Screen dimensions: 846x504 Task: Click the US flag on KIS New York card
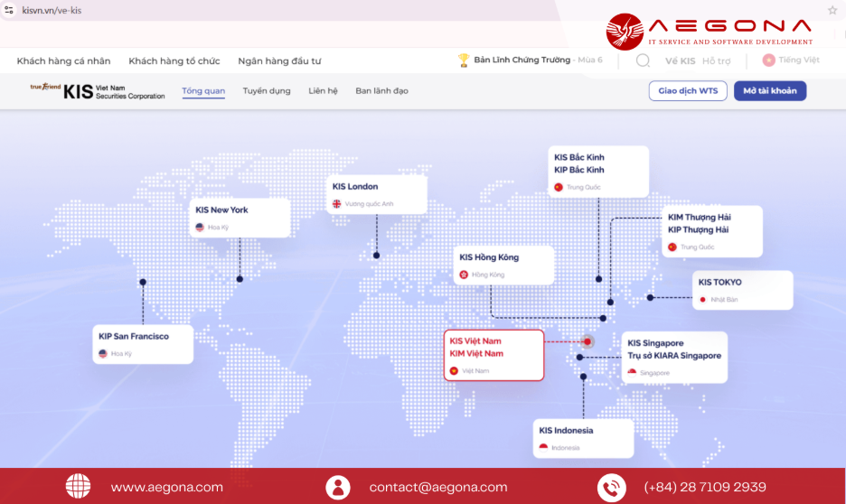click(200, 228)
